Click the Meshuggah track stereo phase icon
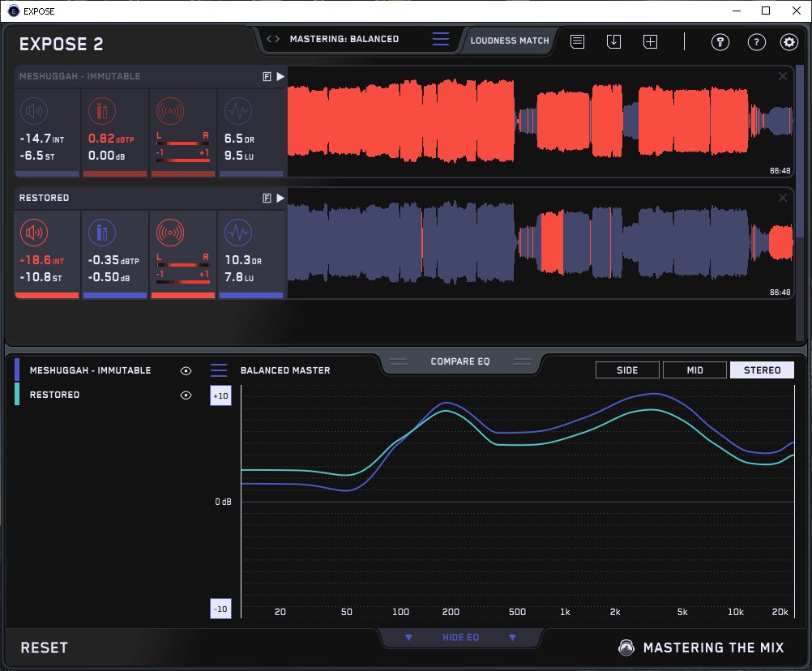 (170, 111)
